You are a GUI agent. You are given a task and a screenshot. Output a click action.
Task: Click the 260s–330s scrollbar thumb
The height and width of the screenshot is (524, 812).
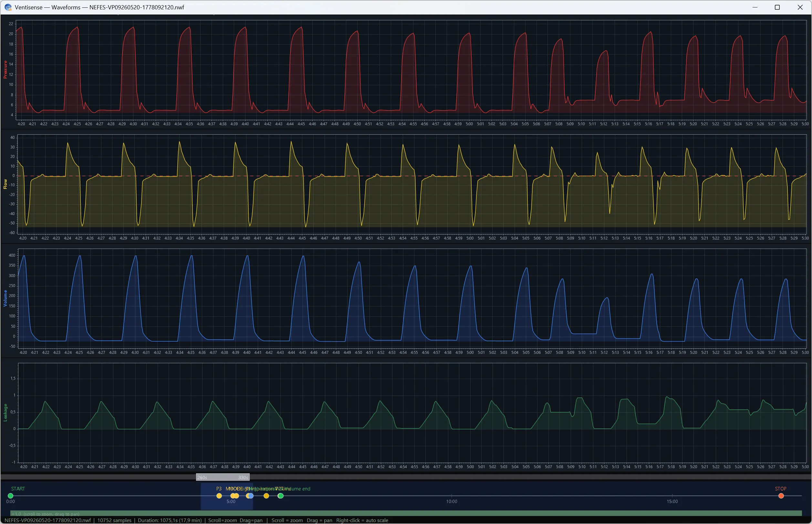[x=223, y=477]
